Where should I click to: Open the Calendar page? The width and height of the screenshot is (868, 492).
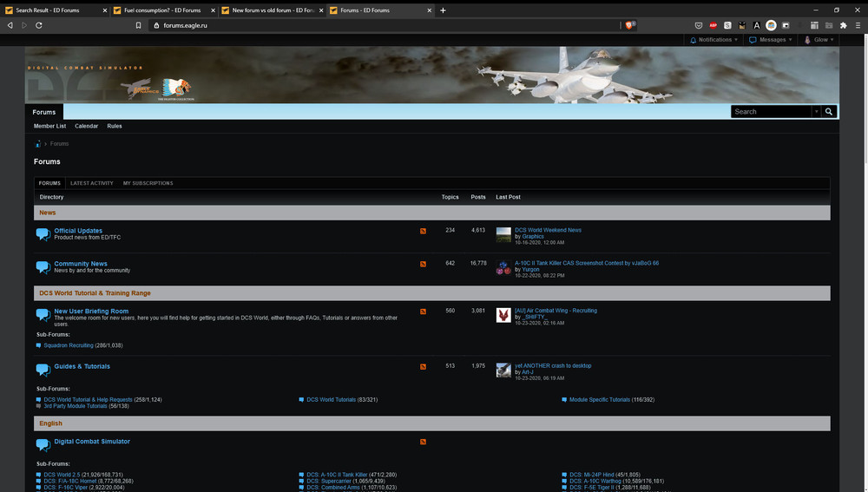pyautogui.click(x=86, y=126)
